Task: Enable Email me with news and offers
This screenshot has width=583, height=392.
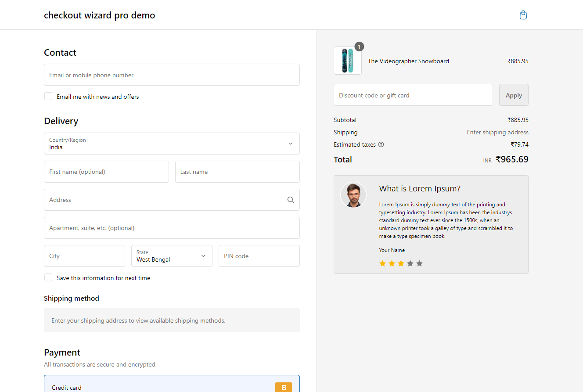Action: pyautogui.click(x=48, y=96)
